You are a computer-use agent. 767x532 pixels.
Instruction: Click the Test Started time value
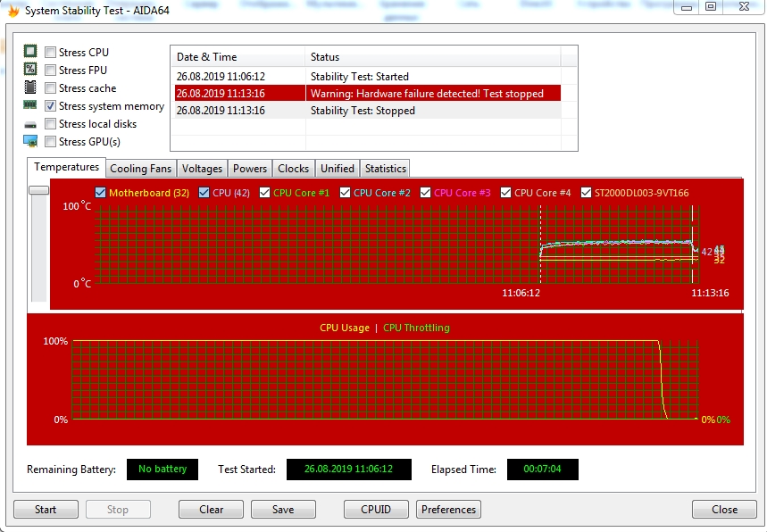(x=349, y=470)
